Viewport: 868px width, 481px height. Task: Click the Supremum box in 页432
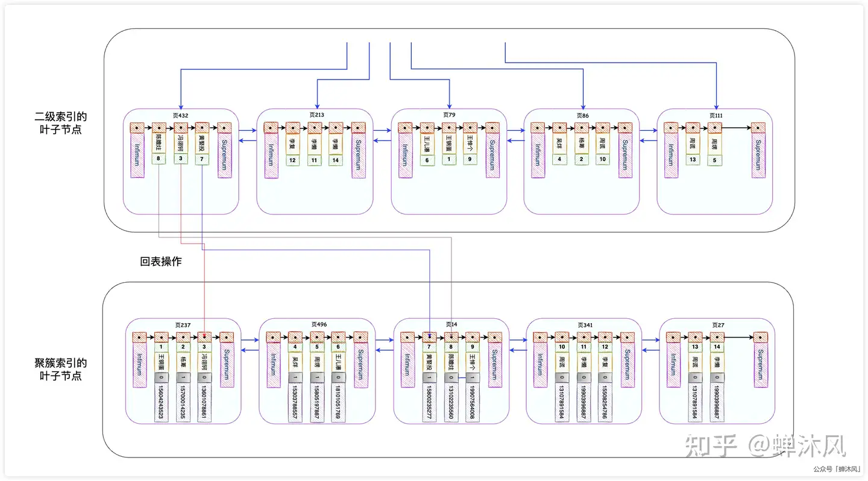[x=224, y=155]
